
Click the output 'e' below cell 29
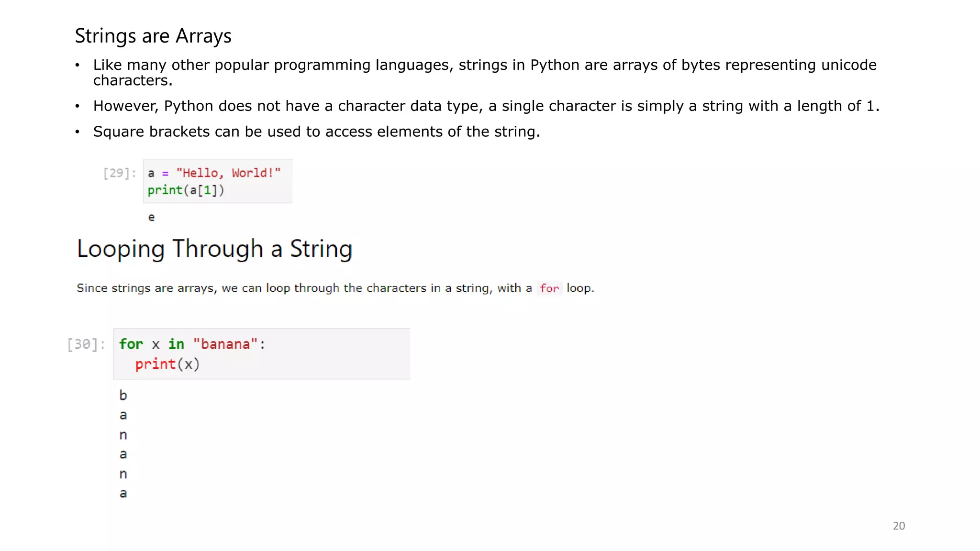[151, 218]
